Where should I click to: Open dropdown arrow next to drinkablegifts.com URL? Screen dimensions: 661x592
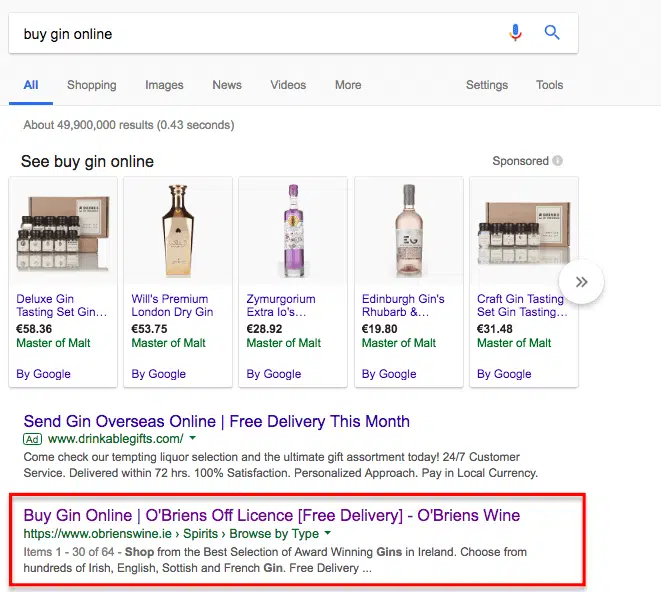point(192,439)
